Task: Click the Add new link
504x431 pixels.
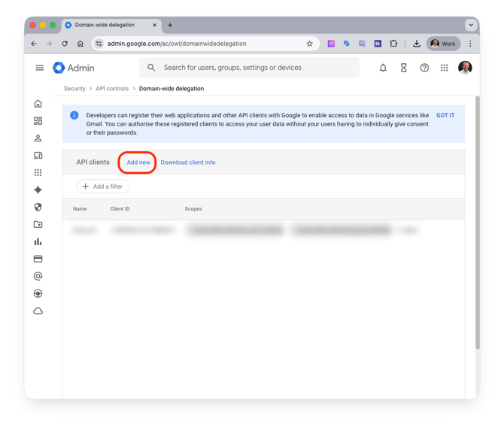Action: pos(138,162)
